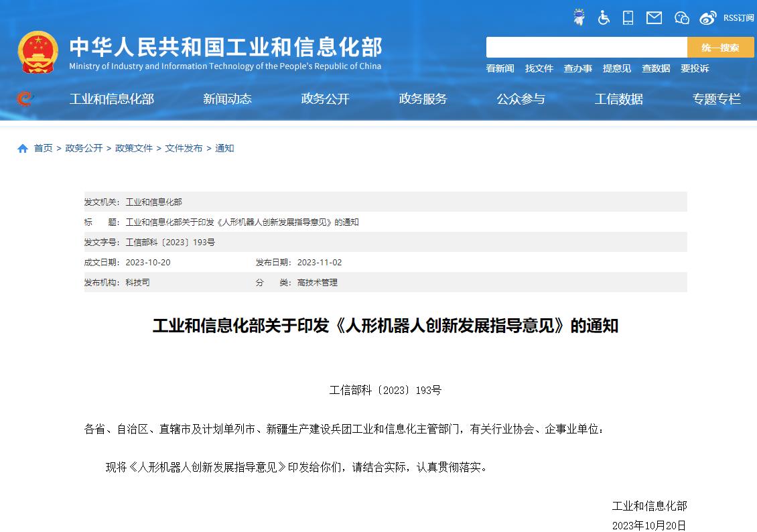
Task: Select 看新闻 quick link
Action: tap(500, 68)
